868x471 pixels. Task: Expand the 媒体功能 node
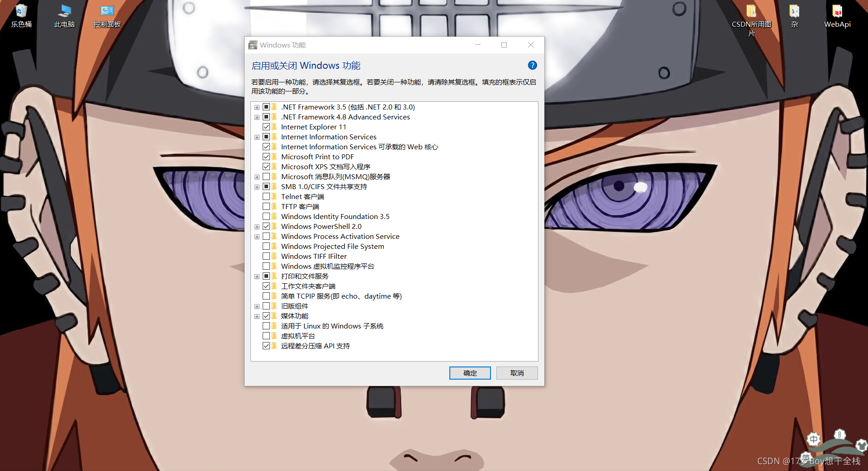pyautogui.click(x=257, y=316)
